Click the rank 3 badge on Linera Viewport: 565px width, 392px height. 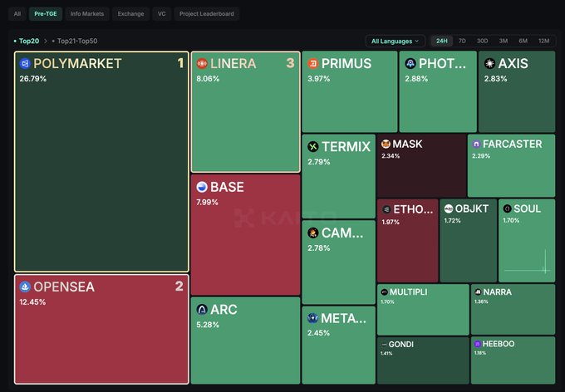[x=290, y=63]
